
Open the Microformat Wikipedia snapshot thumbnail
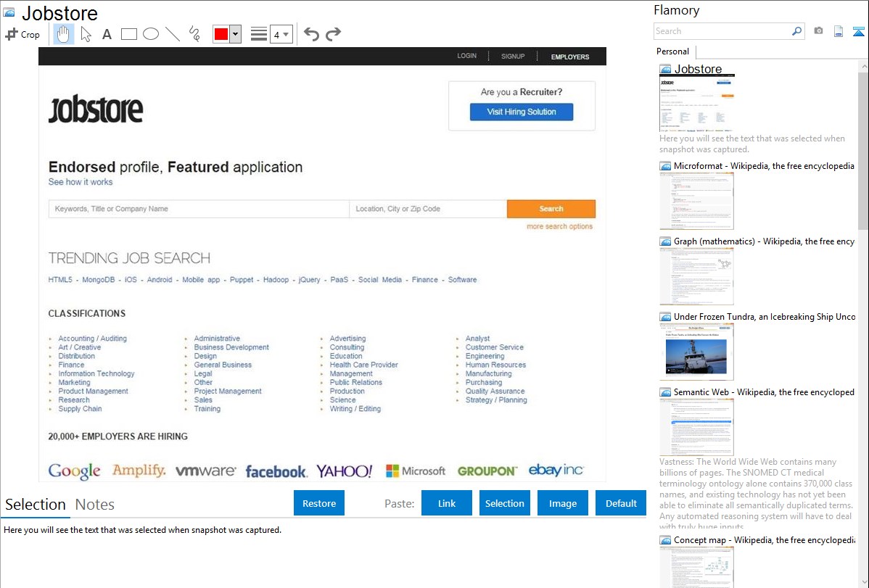point(696,201)
